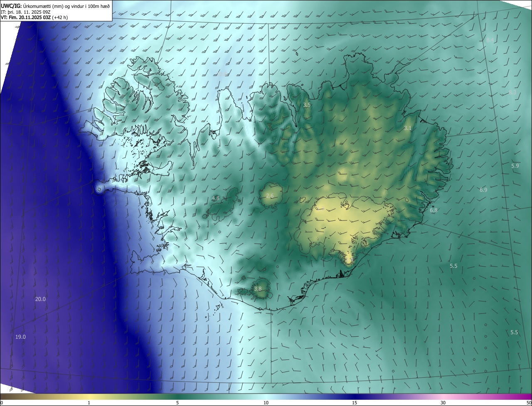Click the 19.0 value on the map
Screen dimensions: 532x406
pos(20,337)
